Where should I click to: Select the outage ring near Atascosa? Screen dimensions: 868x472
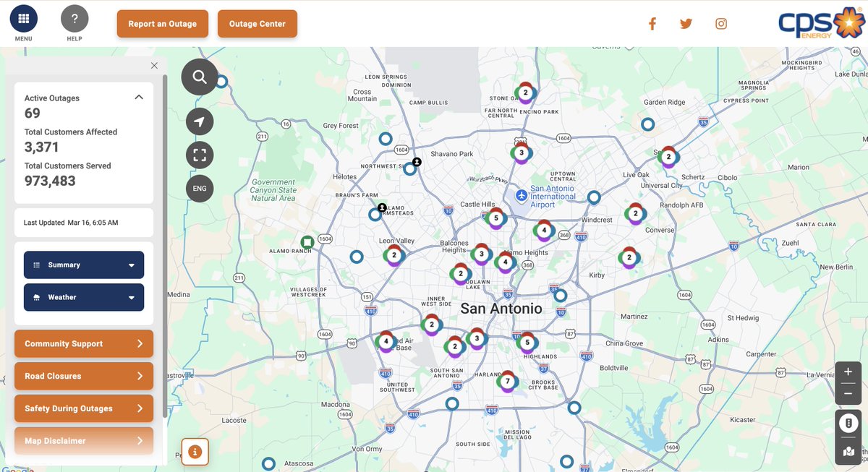point(268,463)
